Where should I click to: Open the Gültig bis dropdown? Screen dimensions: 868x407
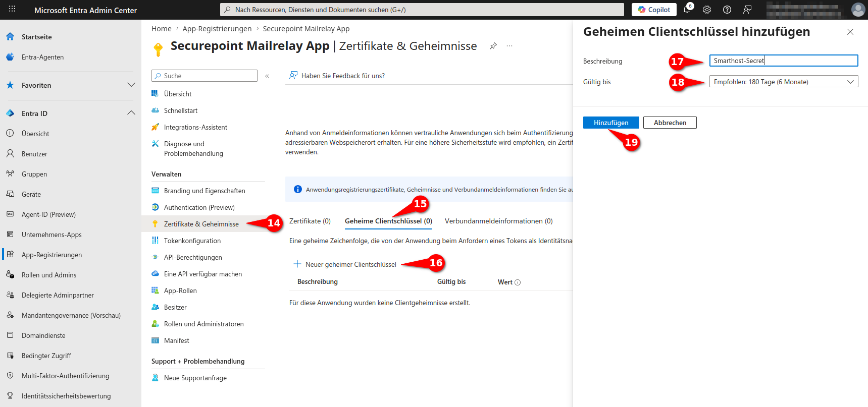click(783, 82)
